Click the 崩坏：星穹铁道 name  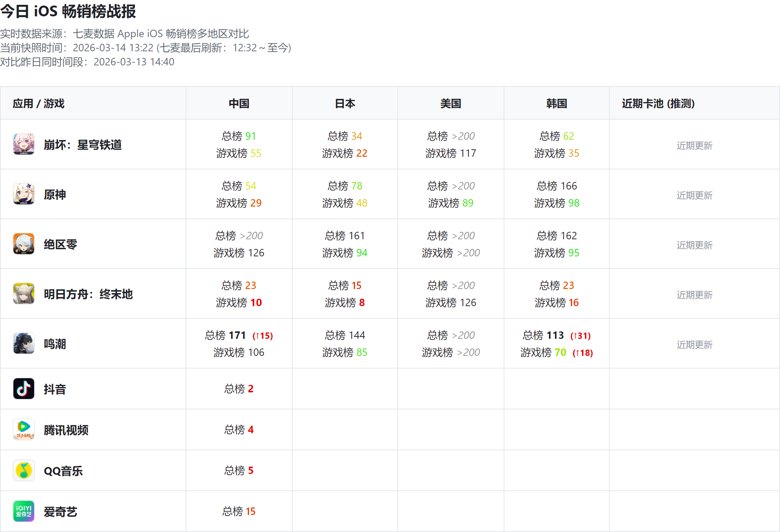coord(83,145)
